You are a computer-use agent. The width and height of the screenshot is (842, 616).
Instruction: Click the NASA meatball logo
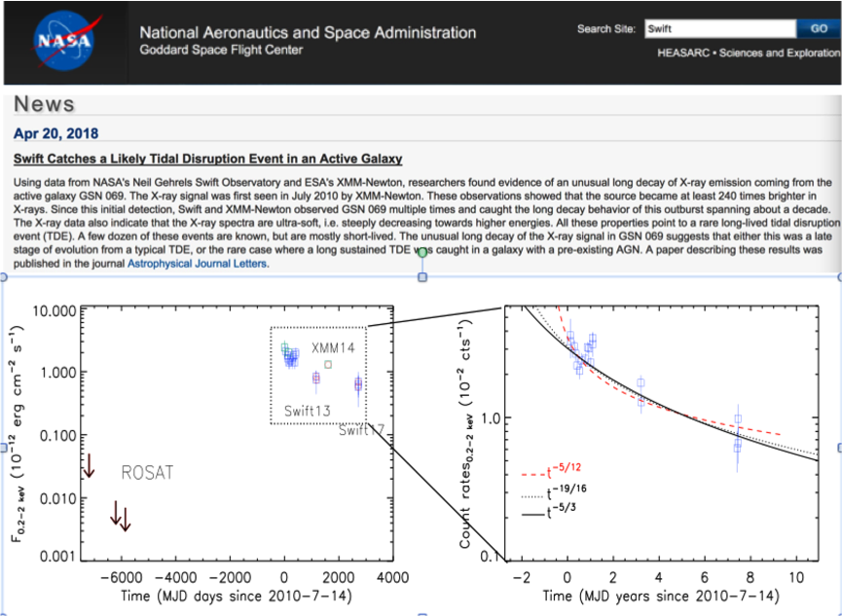[65, 42]
